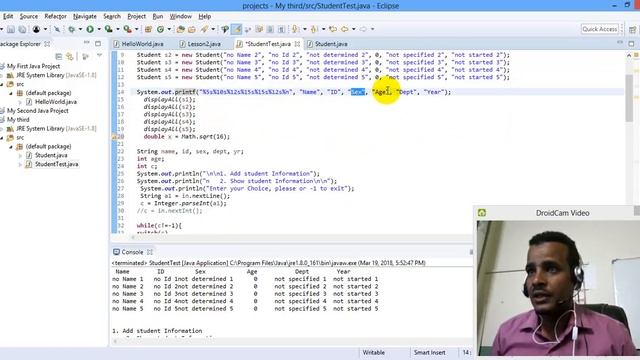
Task: Maximize the editor area
Action: pyautogui.click(x=631, y=43)
